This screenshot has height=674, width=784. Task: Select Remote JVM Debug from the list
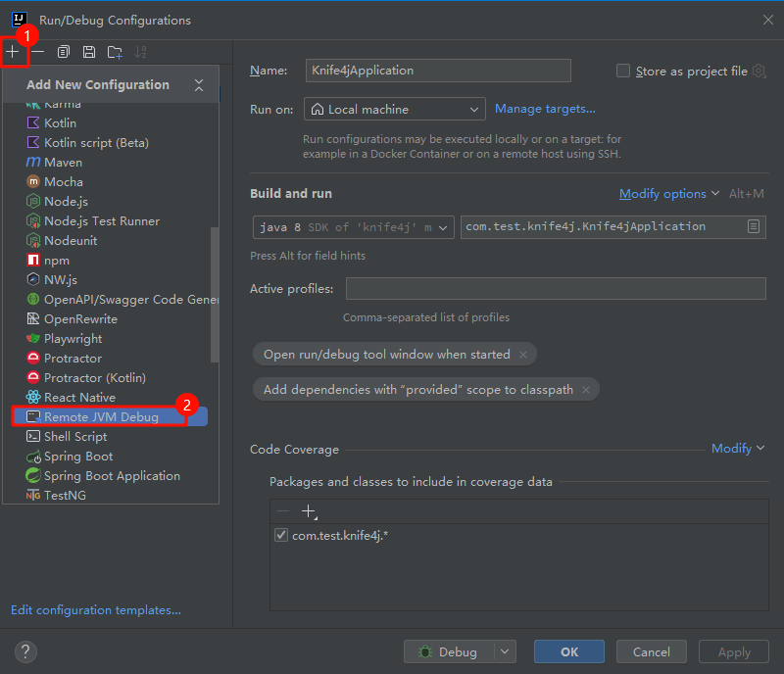pos(101,416)
